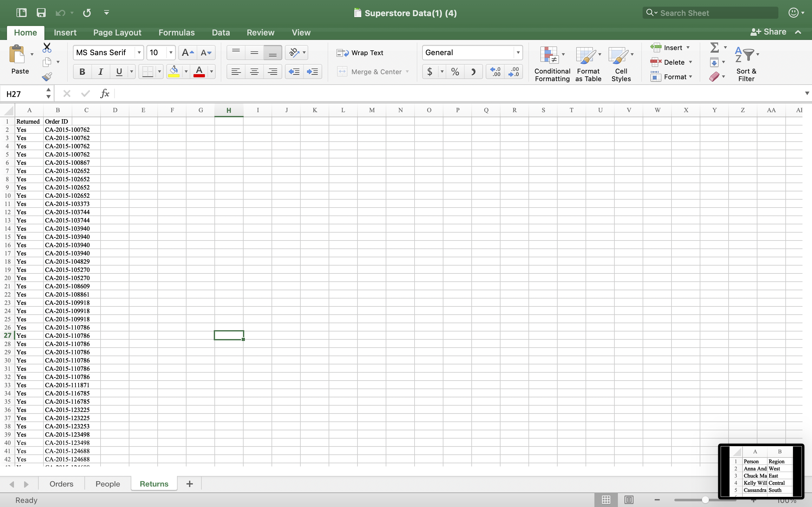Toggle italic formatting
Viewport: 812px width, 507px height.
100,71
